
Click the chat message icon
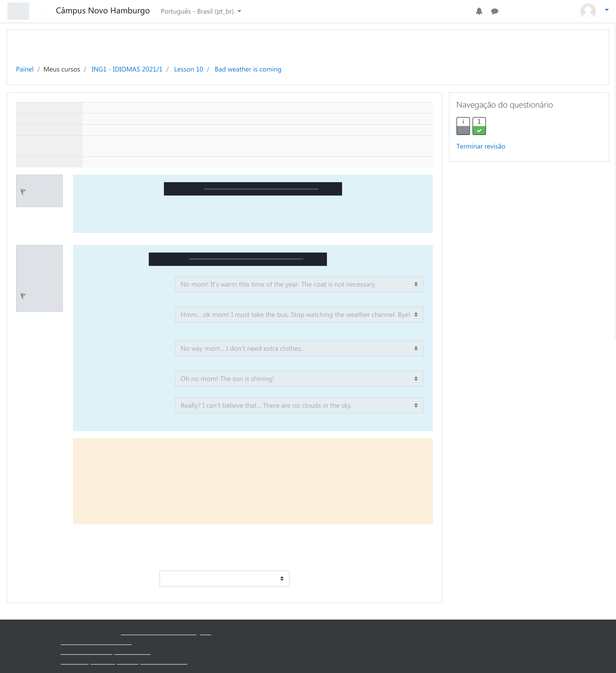point(495,10)
